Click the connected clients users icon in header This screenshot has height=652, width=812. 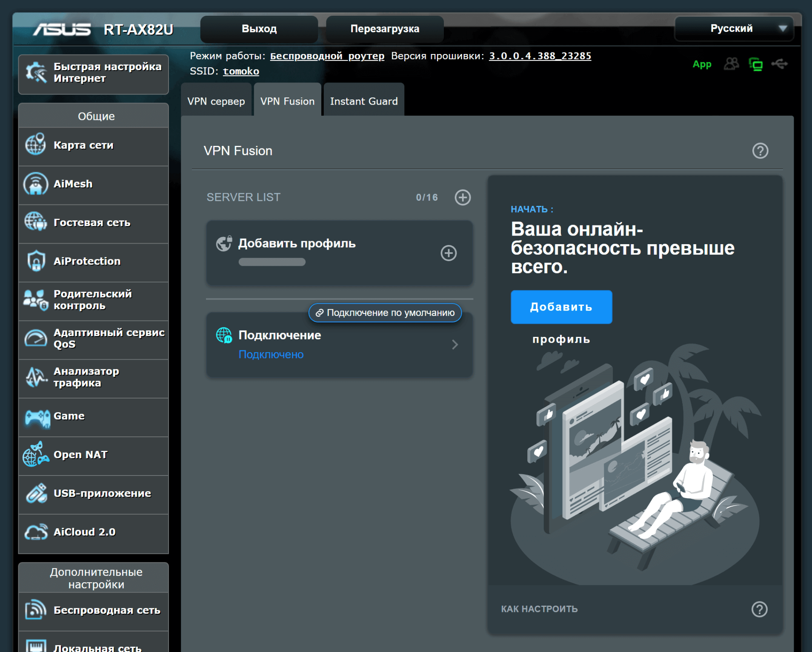pos(731,64)
